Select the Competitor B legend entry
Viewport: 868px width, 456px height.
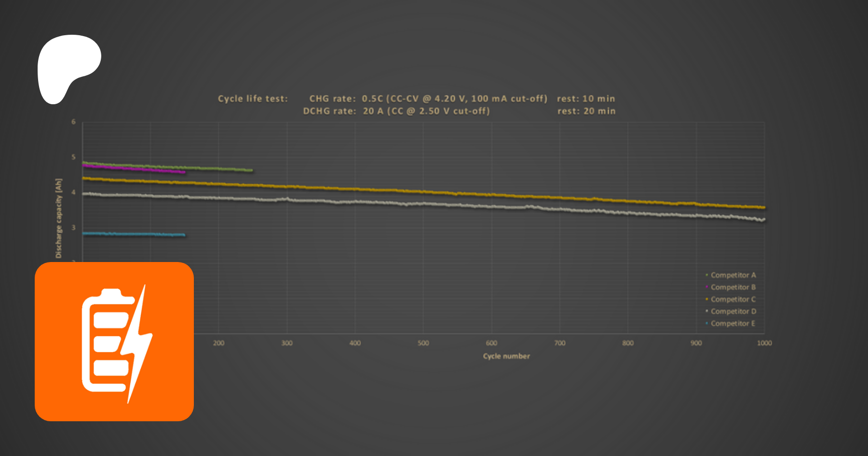(732, 287)
